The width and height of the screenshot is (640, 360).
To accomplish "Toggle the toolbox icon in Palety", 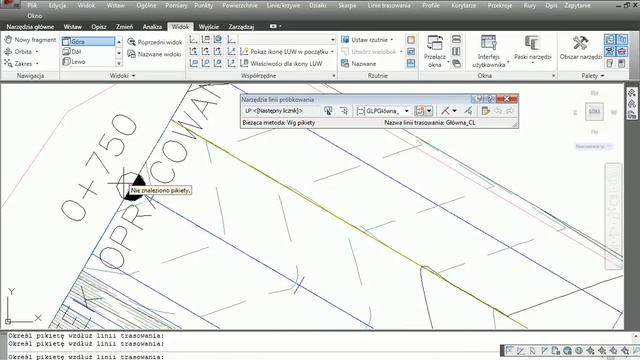I will [622, 51].
